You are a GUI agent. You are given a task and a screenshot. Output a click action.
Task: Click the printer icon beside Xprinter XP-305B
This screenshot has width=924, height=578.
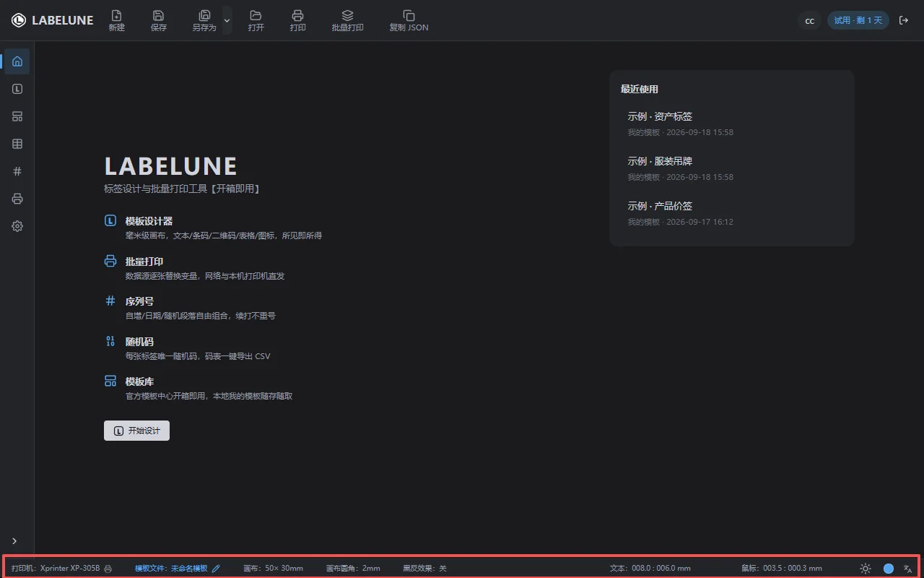click(x=108, y=569)
